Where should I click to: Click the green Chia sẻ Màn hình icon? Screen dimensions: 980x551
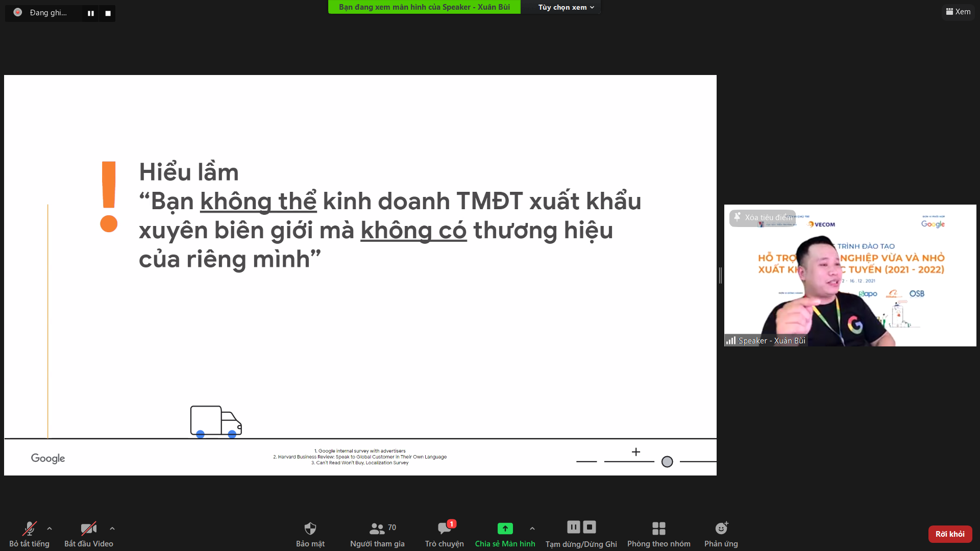click(x=505, y=529)
